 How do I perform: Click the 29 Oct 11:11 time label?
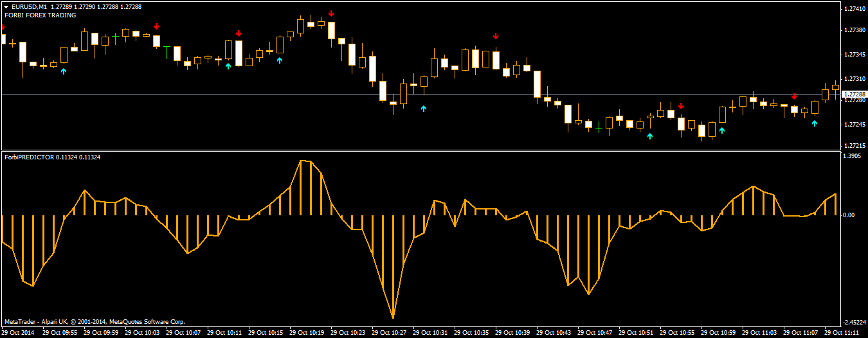842,333
